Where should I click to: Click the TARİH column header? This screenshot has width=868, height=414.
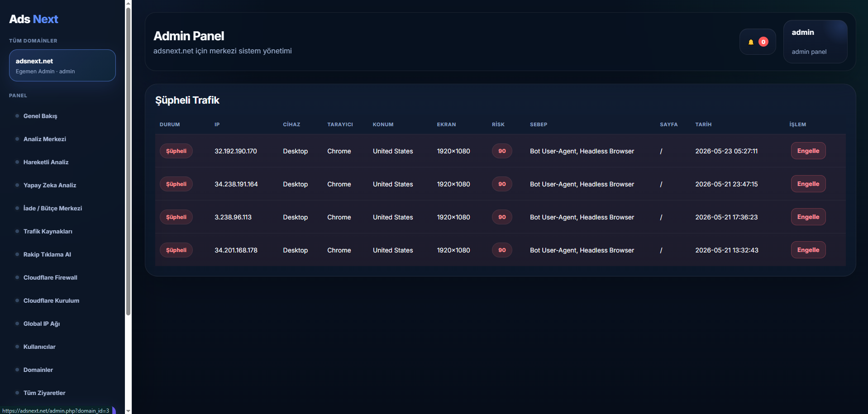click(x=703, y=124)
